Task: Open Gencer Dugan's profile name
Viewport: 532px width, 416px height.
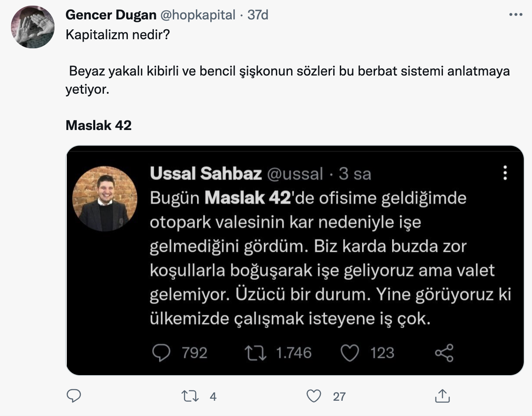Action: (x=111, y=14)
